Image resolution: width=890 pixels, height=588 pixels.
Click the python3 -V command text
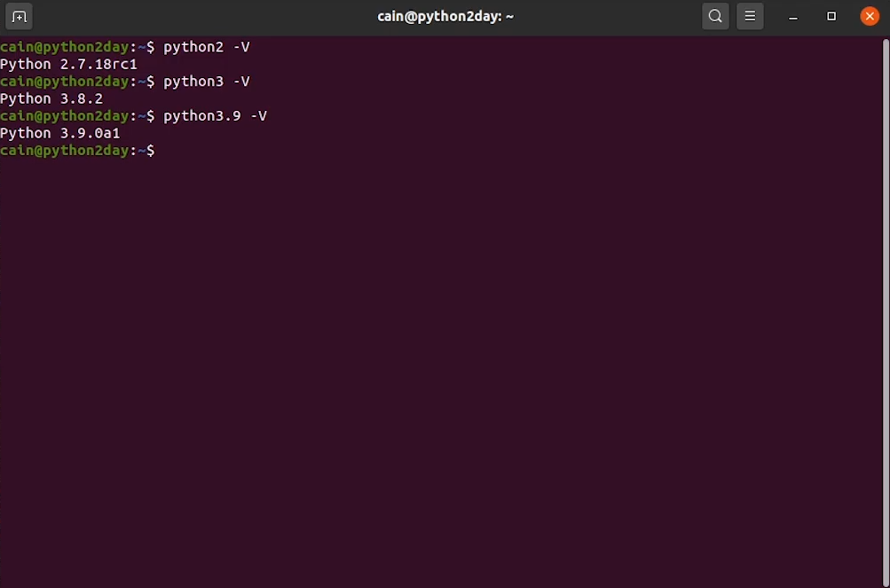pos(204,82)
